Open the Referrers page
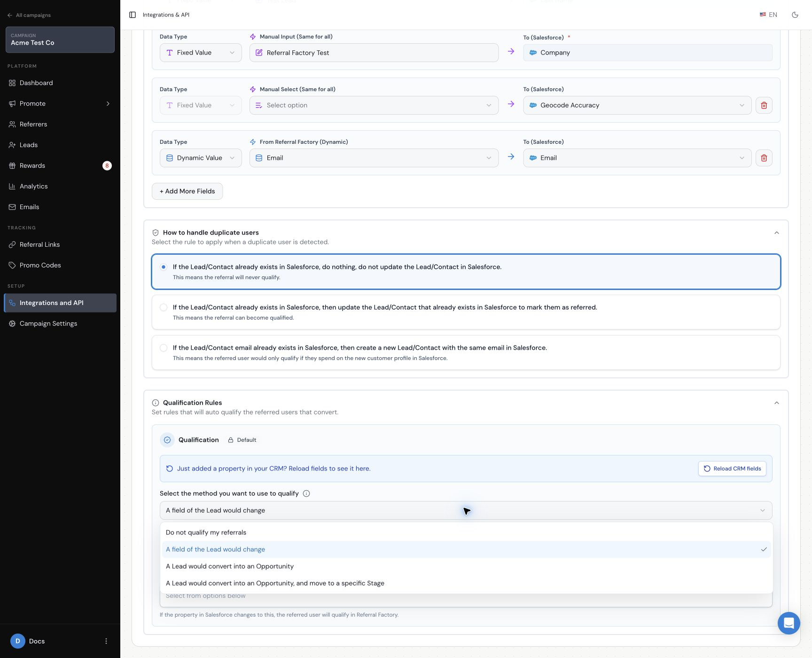 coord(60,124)
